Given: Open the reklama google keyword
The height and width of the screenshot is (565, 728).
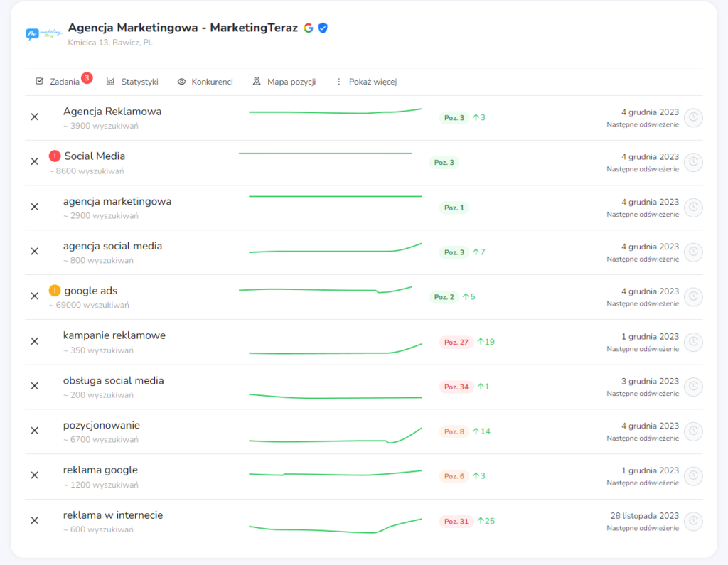Looking at the screenshot, I should click(x=100, y=470).
